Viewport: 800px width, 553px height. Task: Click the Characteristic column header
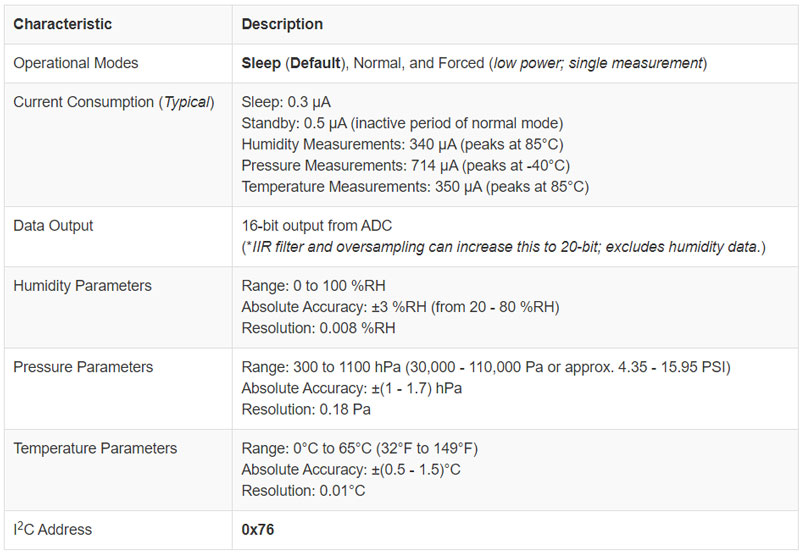click(63, 24)
